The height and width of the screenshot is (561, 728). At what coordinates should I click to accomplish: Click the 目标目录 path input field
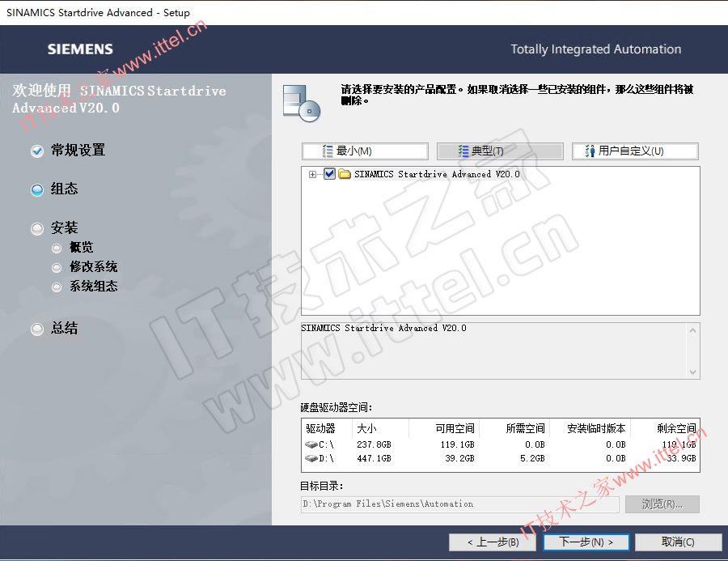[x=460, y=504]
